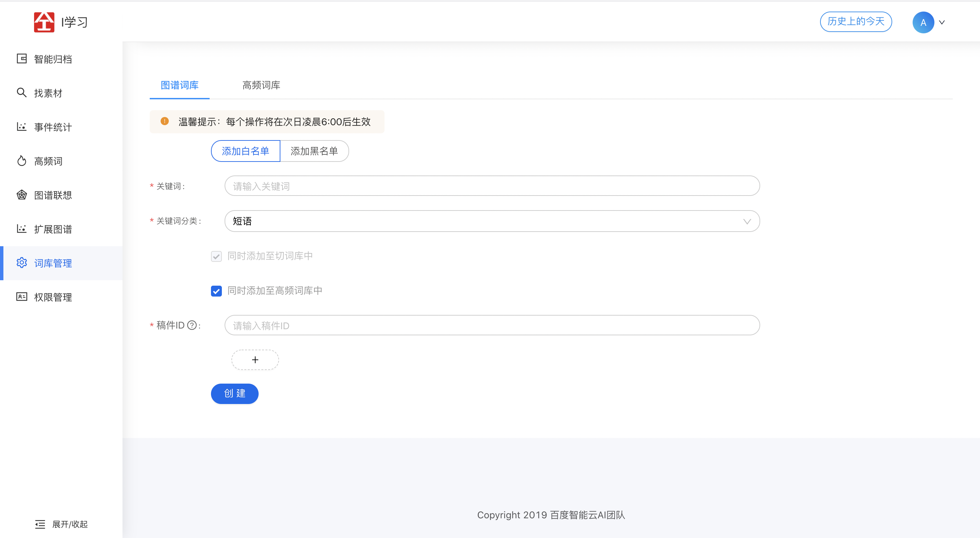Collapse sidebar via 展开/收起
980x538 pixels.
(62, 524)
